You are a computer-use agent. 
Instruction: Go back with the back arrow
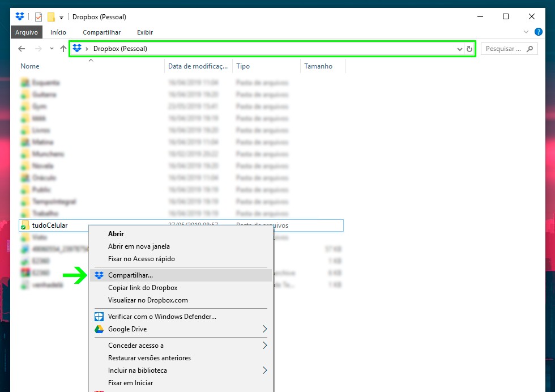22,49
